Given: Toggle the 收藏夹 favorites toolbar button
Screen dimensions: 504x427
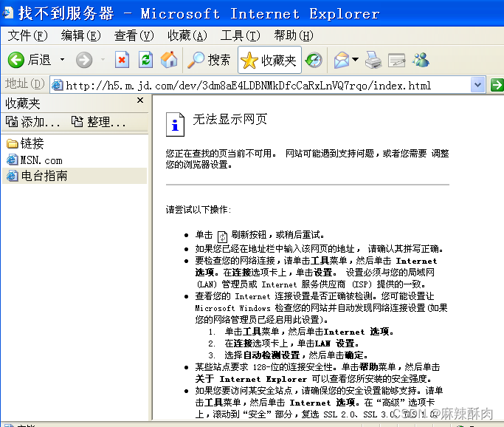Looking at the screenshot, I should point(269,60).
